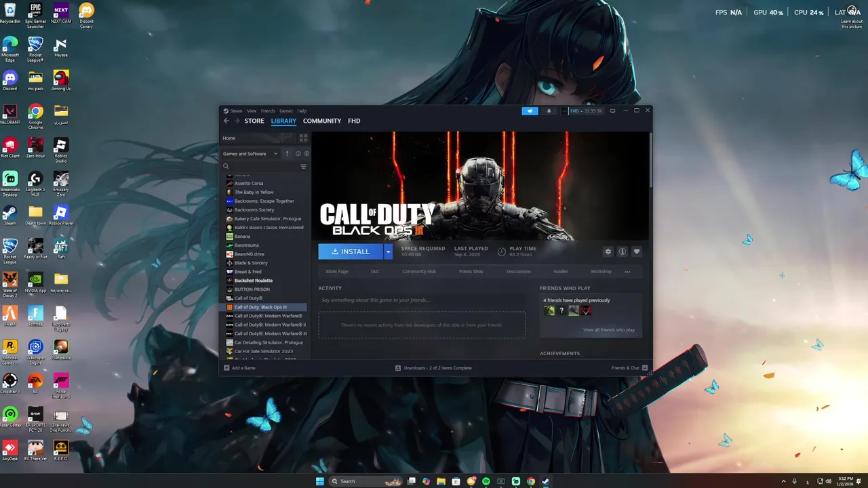Select Backrooms: Escape Together entry
Screen dimensions: 868x488
[266, 201]
